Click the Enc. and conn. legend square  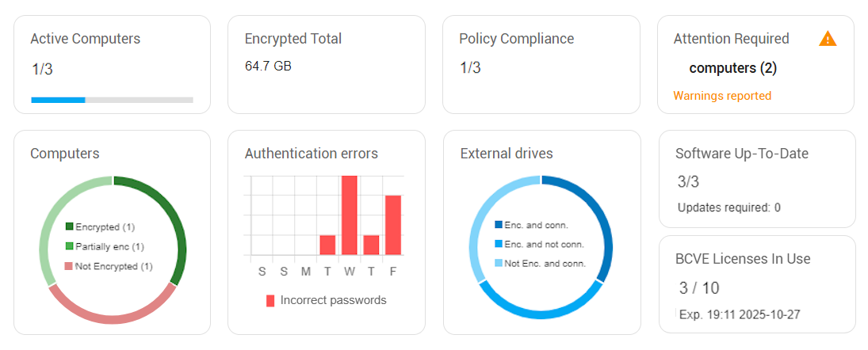[x=499, y=225]
